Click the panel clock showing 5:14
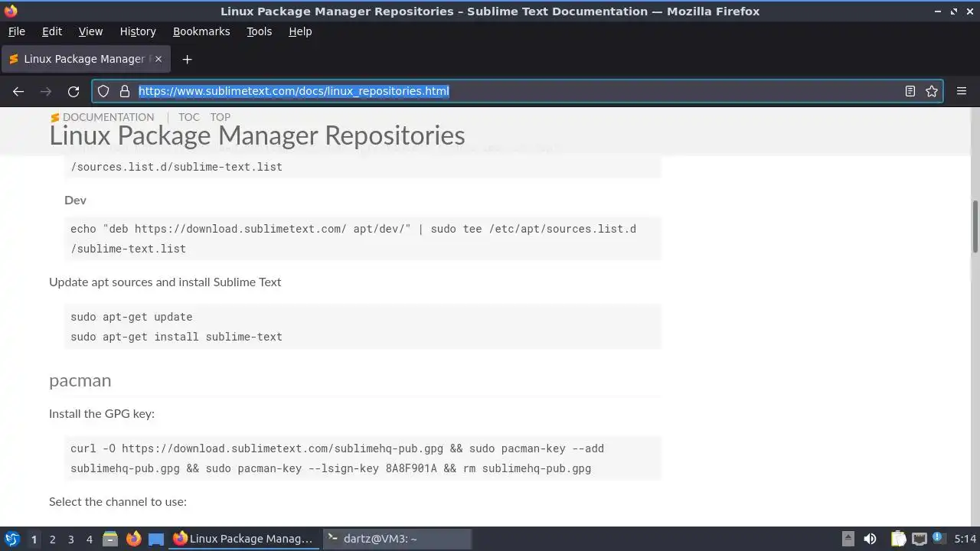 (x=965, y=539)
